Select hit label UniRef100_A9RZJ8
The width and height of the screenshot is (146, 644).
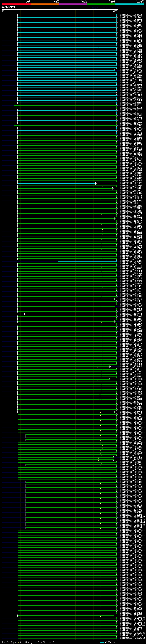click(131, 120)
